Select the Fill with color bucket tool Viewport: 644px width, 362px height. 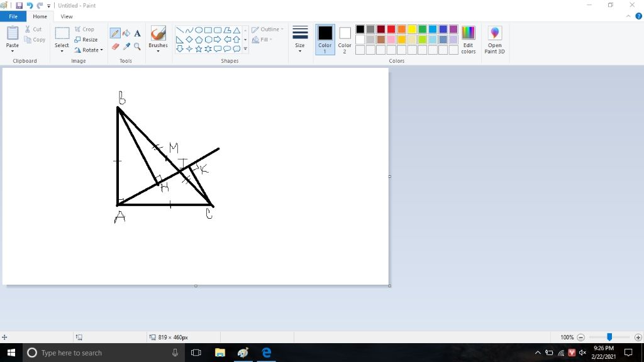tap(126, 33)
